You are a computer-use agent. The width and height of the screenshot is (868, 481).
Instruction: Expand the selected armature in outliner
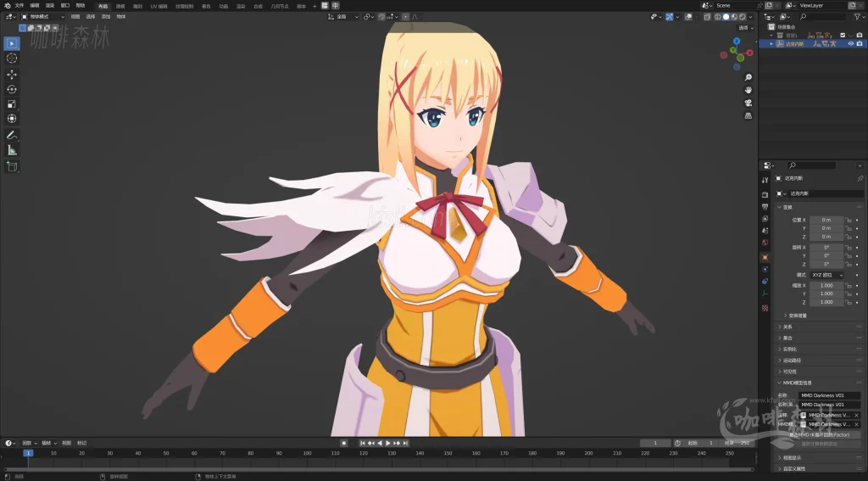point(771,44)
